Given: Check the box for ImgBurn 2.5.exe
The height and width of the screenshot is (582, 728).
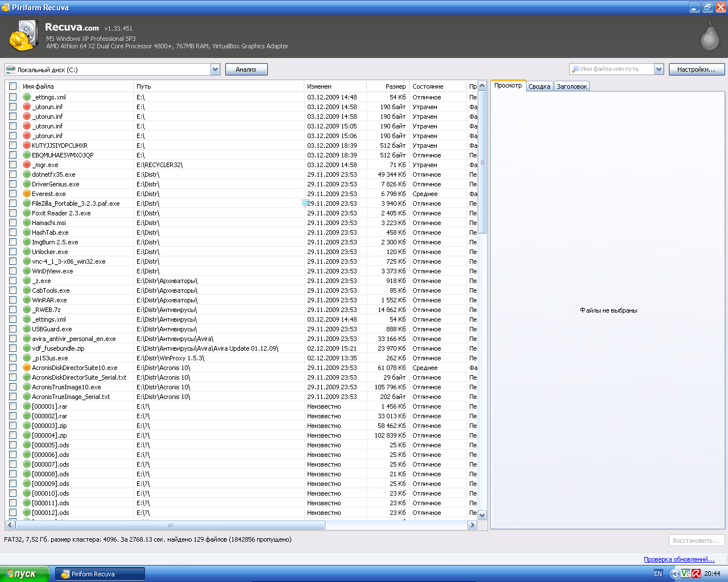Looking at the screenshot, I should [13, 242].
